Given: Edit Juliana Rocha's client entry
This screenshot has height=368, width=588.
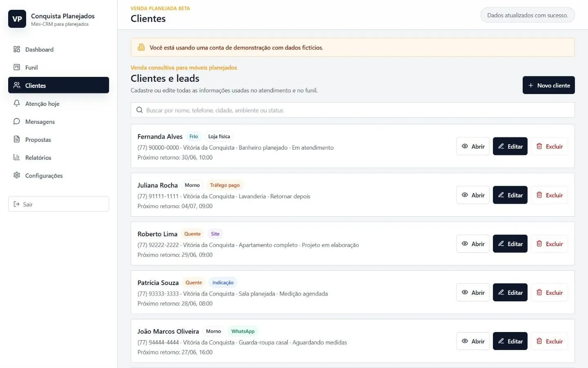Looking at the screenshot, I should (x=510, y=195).
